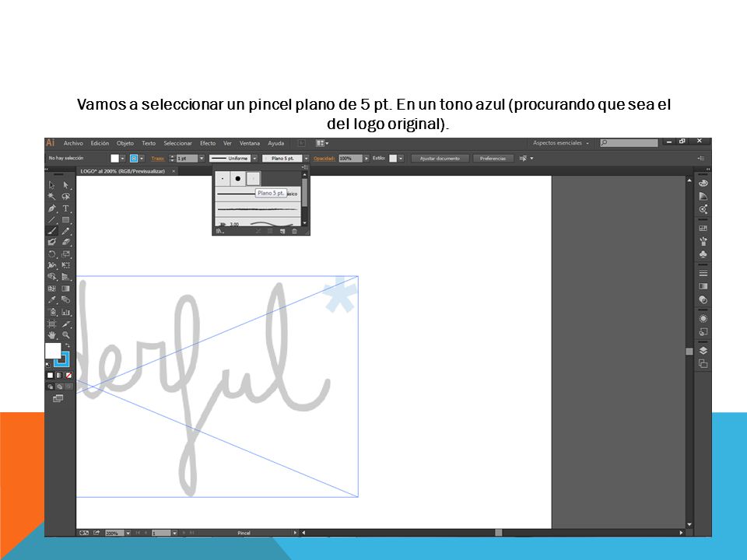Click the white Fill color box in toolbox
The image size is (747, 560).
[x=53, y=351]
